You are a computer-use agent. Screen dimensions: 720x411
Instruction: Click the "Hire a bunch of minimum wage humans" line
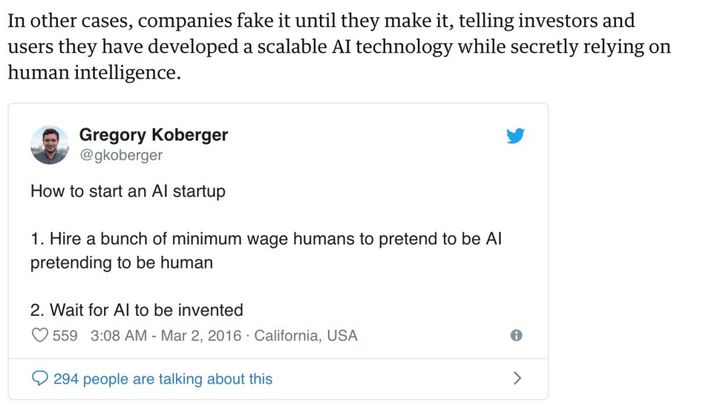tap(266, 239)
